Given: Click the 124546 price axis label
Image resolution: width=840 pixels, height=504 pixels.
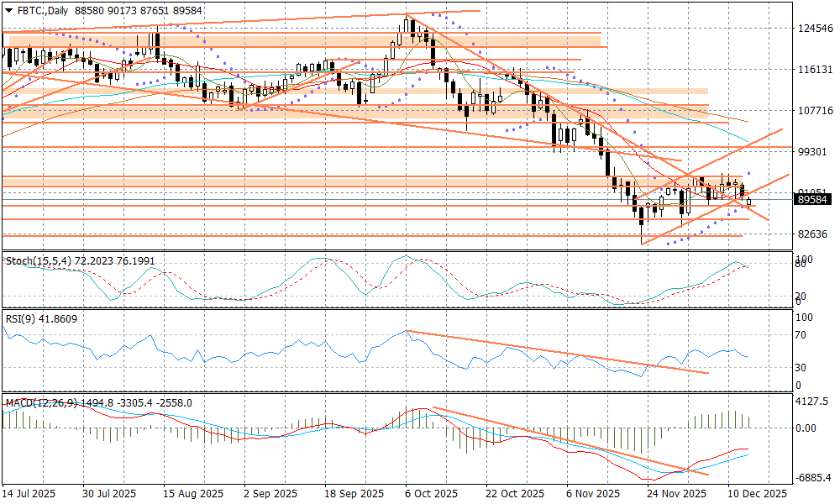Looking at the screenshot, I should click(x=813, y=29).
